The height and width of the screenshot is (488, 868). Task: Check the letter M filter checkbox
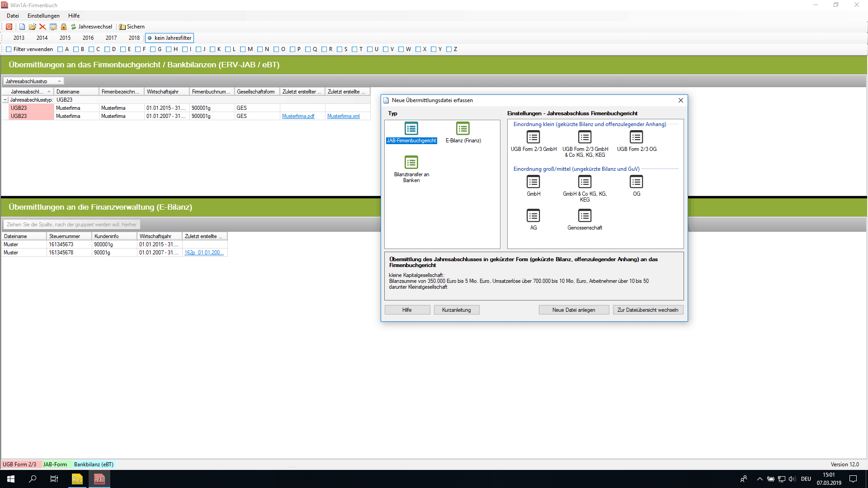point(243,49)
